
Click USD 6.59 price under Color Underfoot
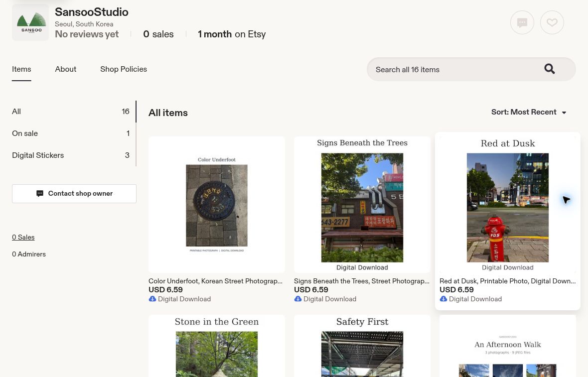[x=165, y=290]
